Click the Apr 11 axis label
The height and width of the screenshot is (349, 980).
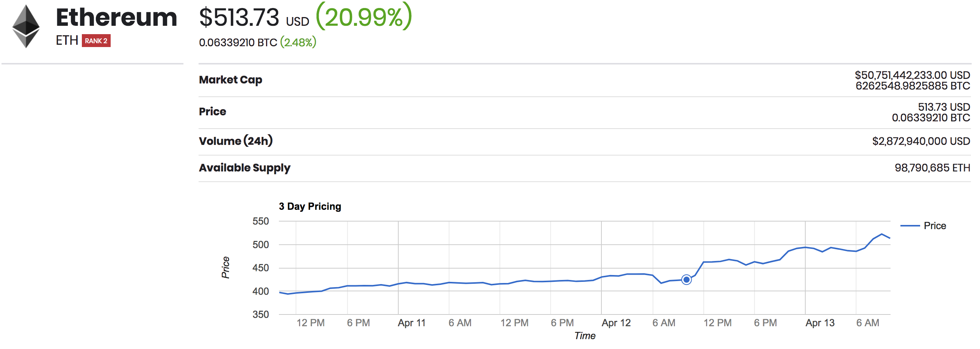412,323
